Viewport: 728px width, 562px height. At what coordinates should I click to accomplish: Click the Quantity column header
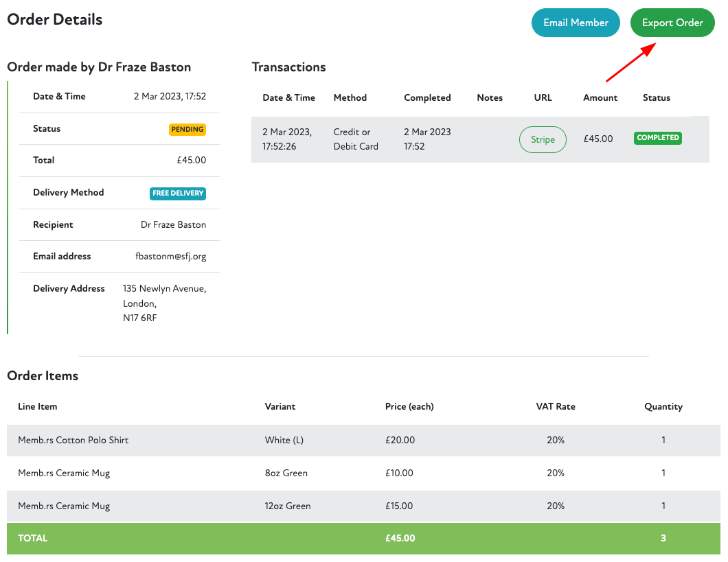click(663, 406)
